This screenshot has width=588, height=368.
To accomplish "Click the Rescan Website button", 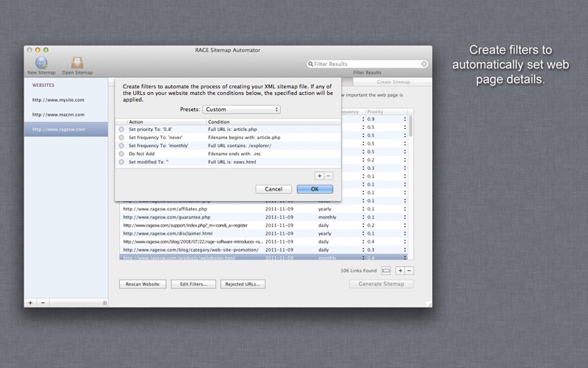I will tap(143, 284).
